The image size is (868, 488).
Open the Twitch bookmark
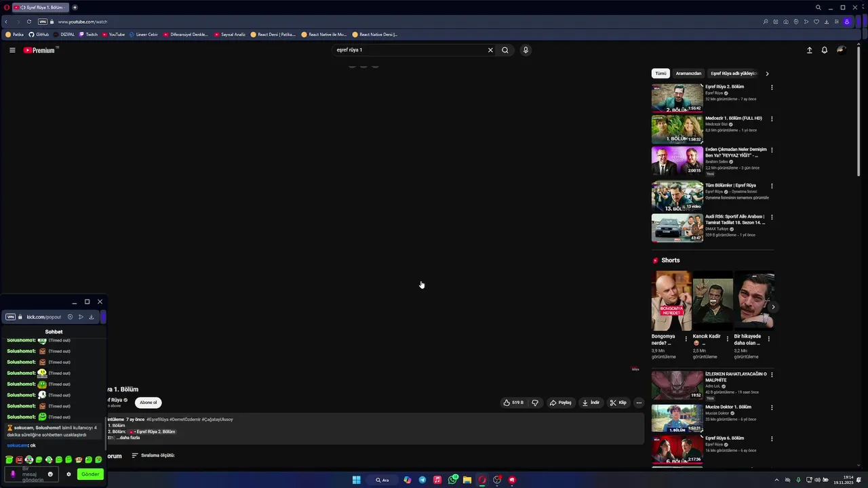88,35
